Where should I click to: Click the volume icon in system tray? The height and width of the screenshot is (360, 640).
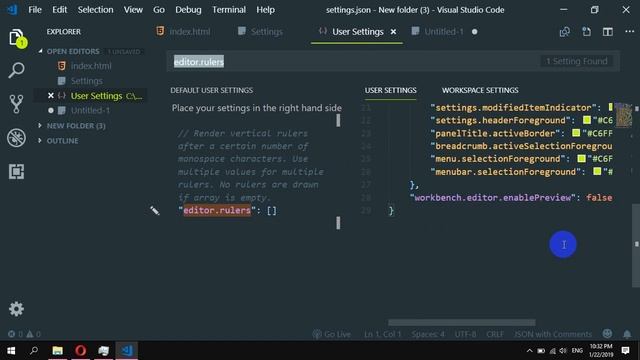tap(563, 351)
